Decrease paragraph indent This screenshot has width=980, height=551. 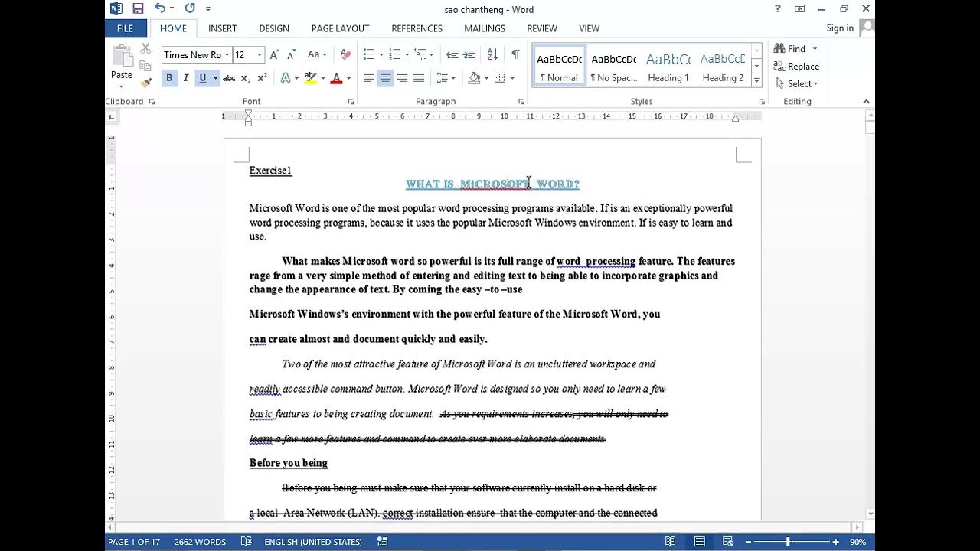pos(452,54)
